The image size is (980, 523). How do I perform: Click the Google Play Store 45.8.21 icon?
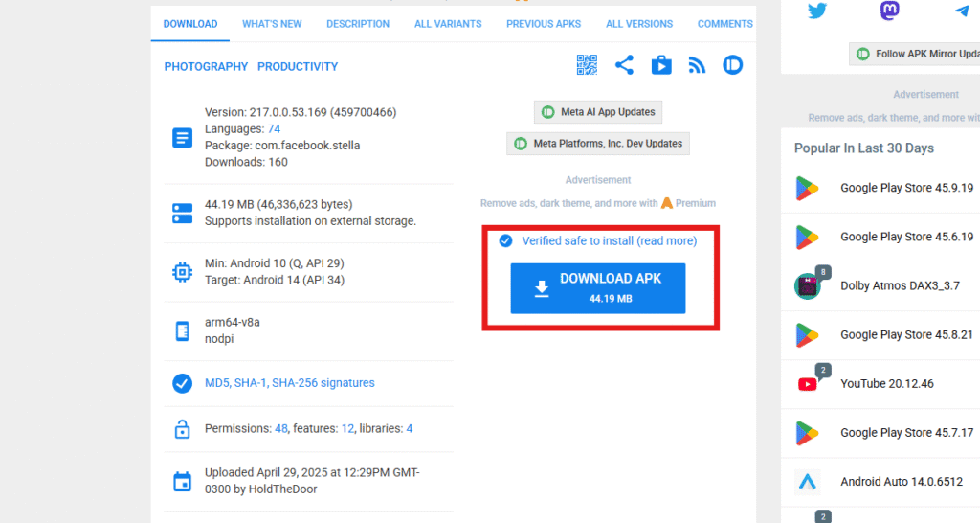coord(807,334)
